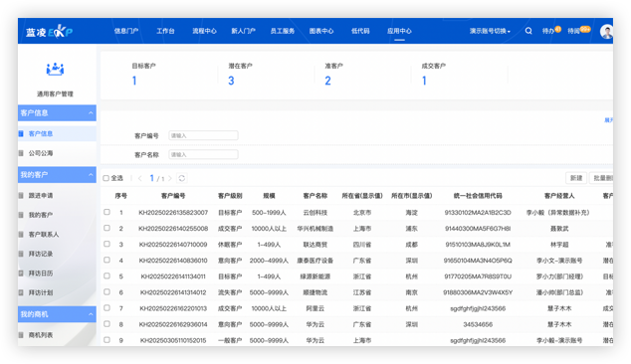Select checkbox for row 4 康泰医疗设备
Screen dimensions: 631x364
pyautogui.click(x=106, y=261)
